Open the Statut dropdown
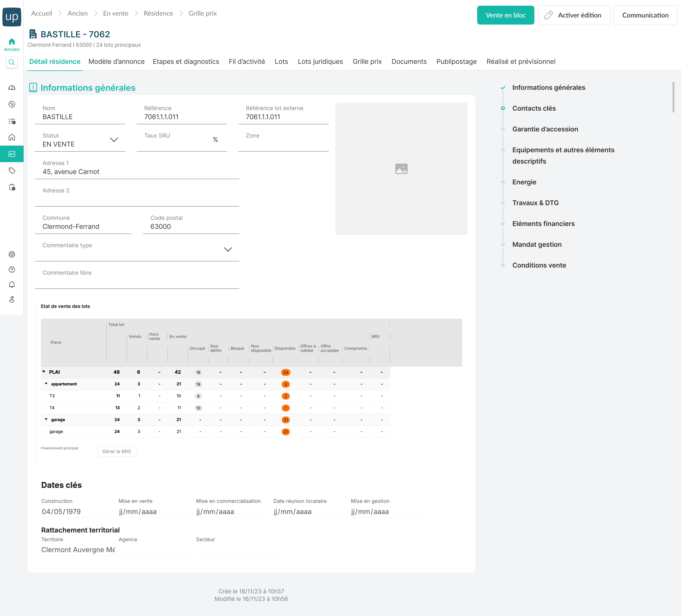This screenshot has height=616, width=681. click(x=114, y=140)
